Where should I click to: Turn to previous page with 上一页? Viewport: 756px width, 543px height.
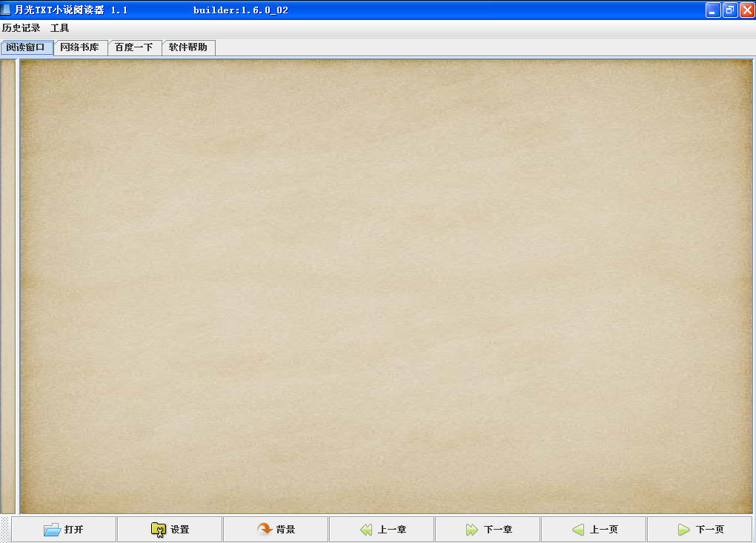[x=578, y=530]
